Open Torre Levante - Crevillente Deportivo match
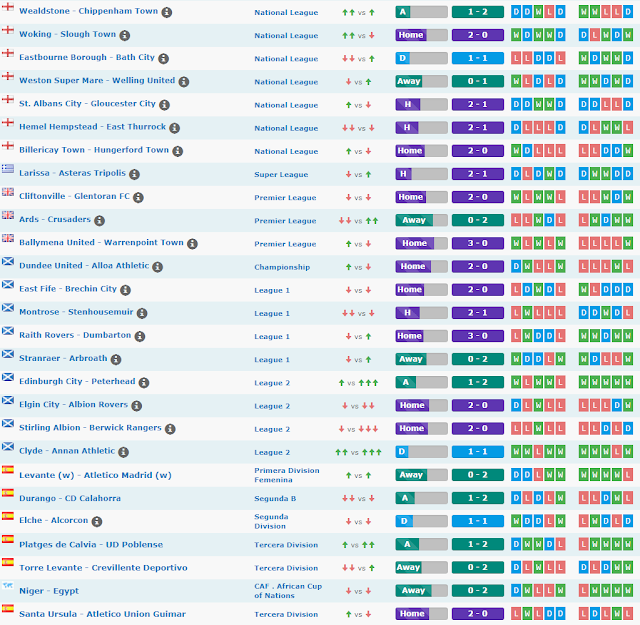The width and height of the screenshot is (640, 625). point(103,567)
